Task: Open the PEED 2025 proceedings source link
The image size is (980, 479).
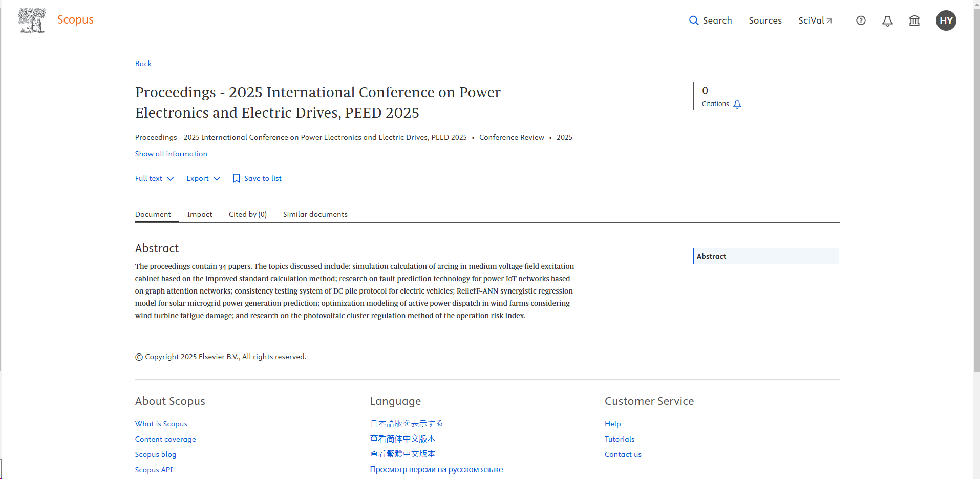Action: tap(301, 137)
